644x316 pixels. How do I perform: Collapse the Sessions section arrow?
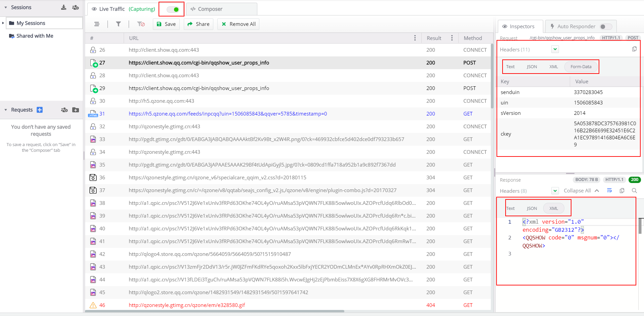6,7
